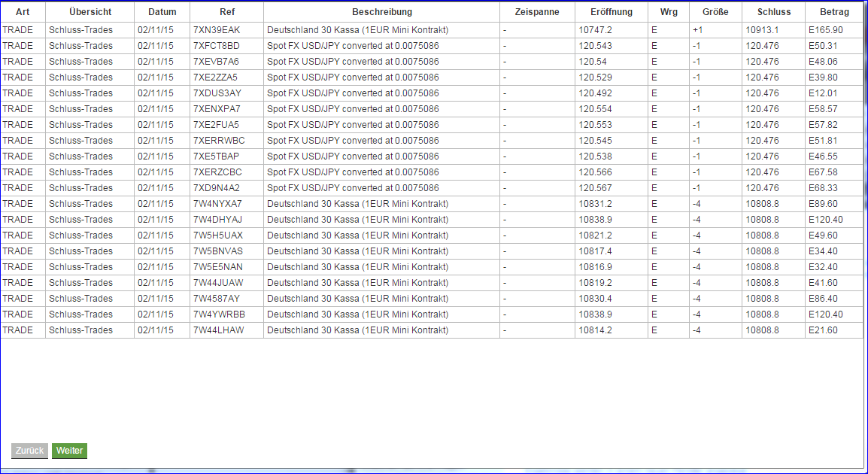
Task: Click the Weiter button
Action: pos(69,451)
